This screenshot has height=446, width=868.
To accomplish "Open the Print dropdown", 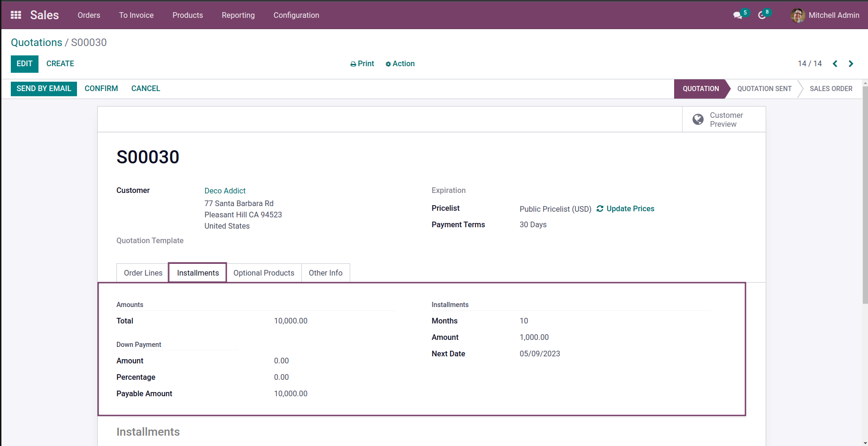I will click(x=362, y=64).
